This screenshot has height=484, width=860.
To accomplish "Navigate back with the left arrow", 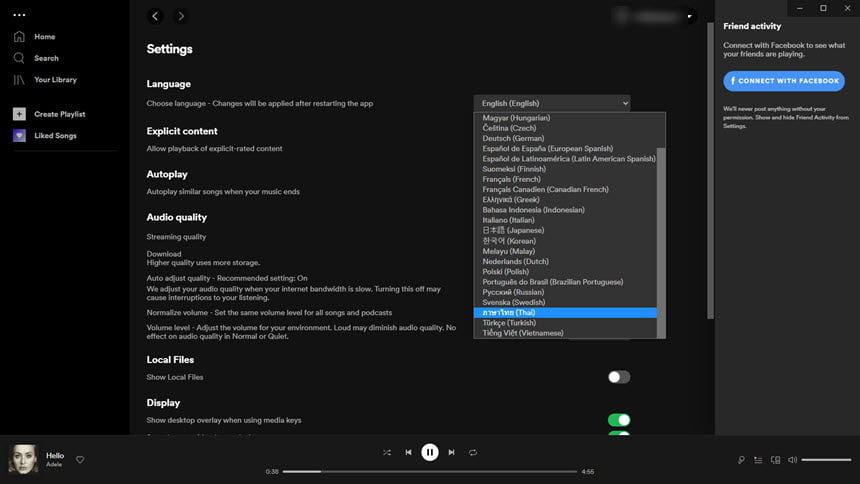I will [x=155, y=16].
